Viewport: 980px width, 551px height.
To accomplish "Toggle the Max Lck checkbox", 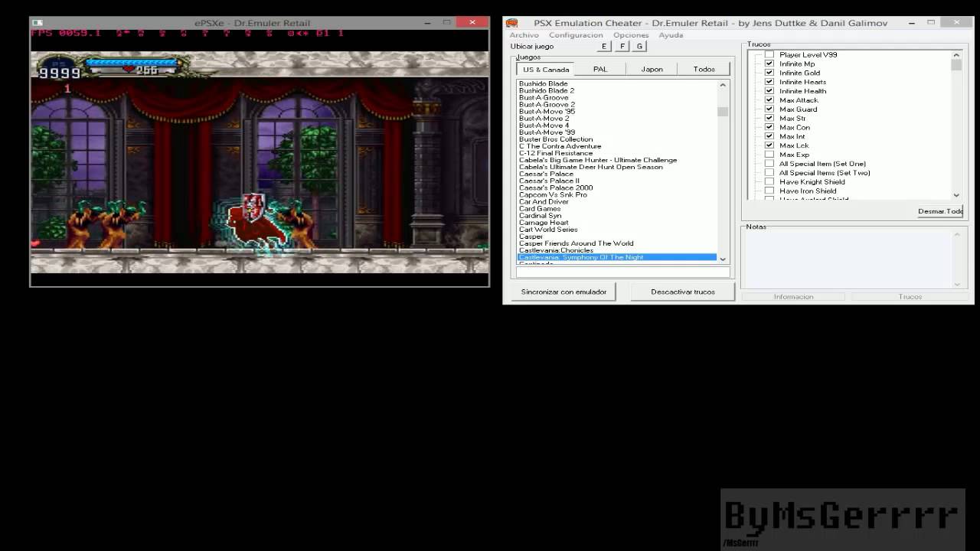I will click(x=769, y=145).
